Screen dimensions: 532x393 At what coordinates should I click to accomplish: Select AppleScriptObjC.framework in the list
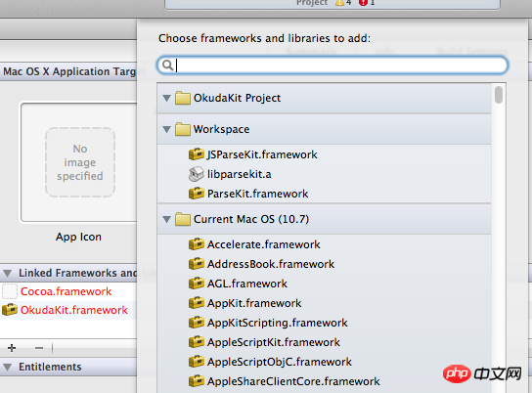point(324,362)
